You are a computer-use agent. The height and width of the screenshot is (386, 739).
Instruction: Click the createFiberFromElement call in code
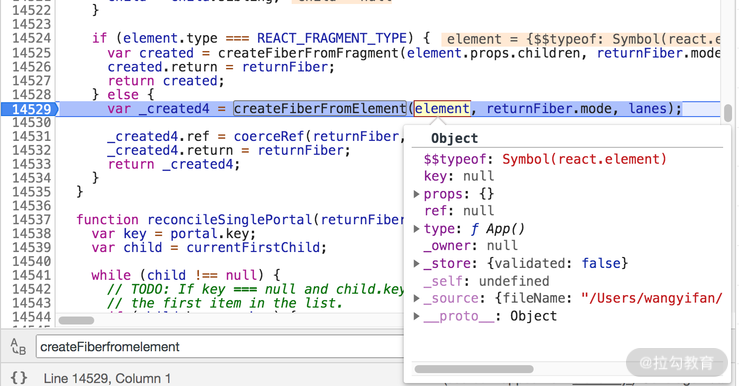320,109
